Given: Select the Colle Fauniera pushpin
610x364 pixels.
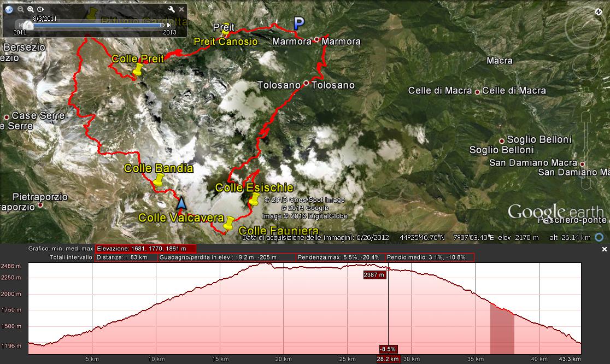Looking at the screenshot, I should pyautogui.click(x=229, y=224).
